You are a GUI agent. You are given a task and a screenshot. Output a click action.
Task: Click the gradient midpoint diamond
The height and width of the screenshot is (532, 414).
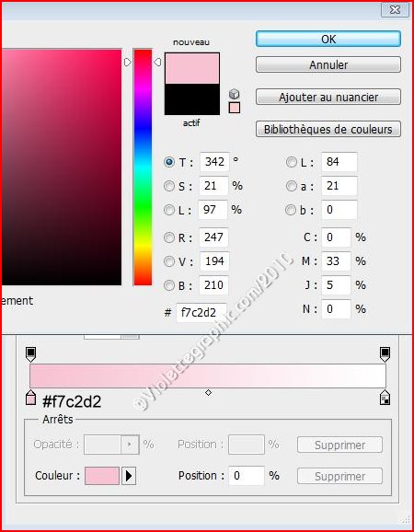pyautogui.click(x=208, y=392)
